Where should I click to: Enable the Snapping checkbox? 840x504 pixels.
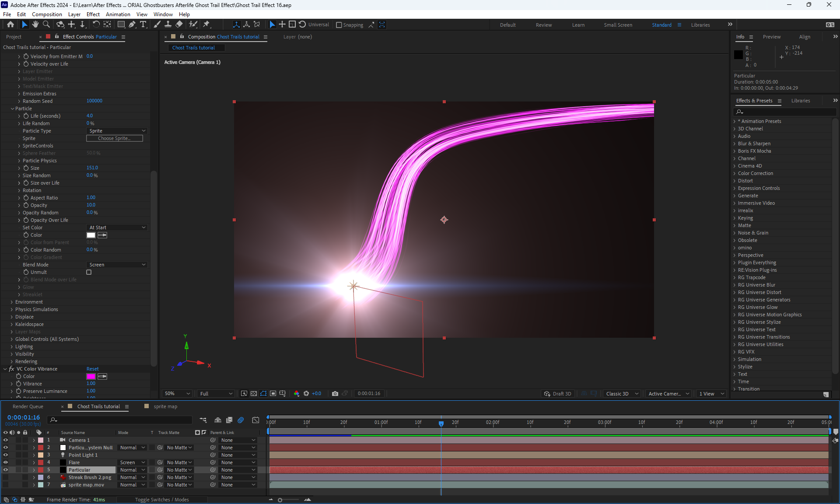coord(339,25)
